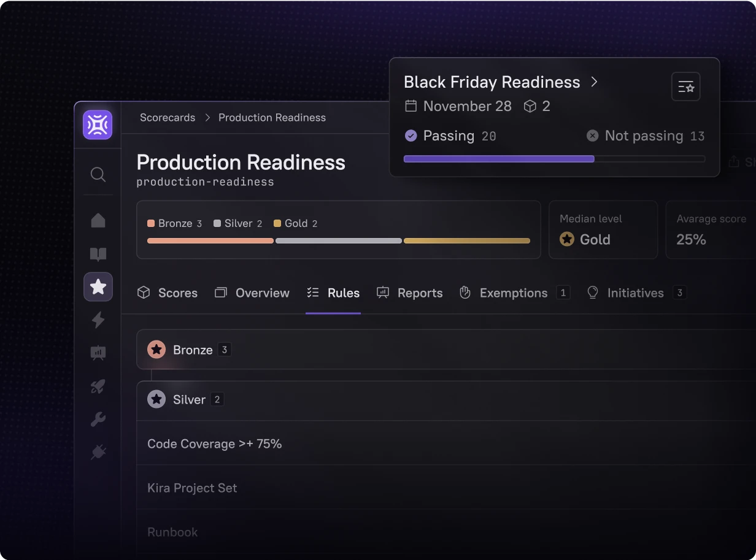Click the Initiatives count badge 3

tap(679, 293)
